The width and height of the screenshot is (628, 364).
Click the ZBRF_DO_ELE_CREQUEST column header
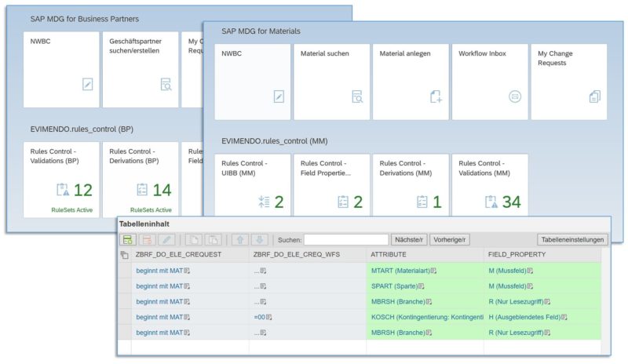pos(190,255)
